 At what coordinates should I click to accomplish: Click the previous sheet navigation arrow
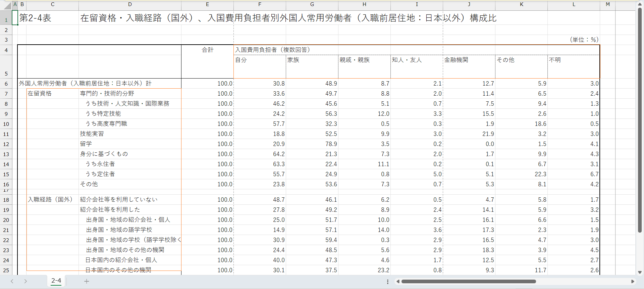point(12,281)
